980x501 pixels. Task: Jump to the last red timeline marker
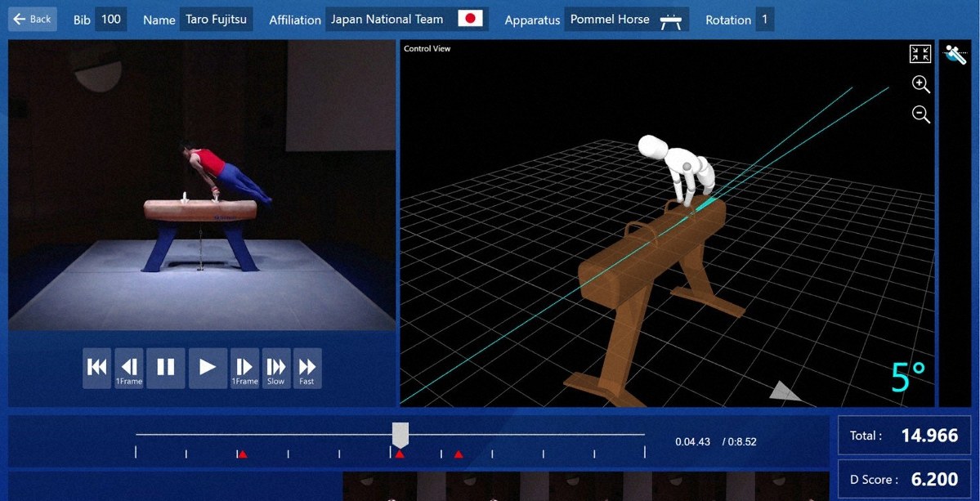coord(459,454)
